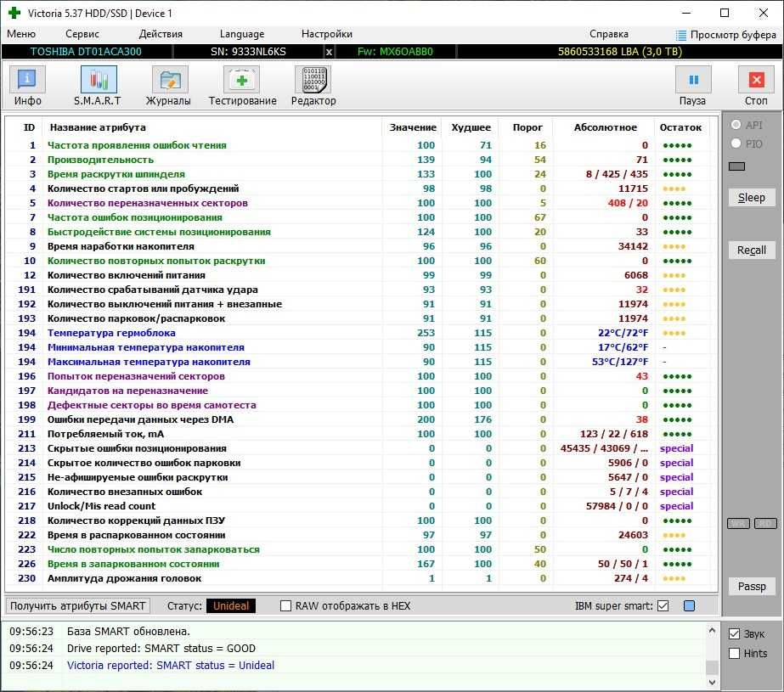Toggle the IBM super smart checkbox
This screenshot has height=692, width=784.
(x=663, y=606)
